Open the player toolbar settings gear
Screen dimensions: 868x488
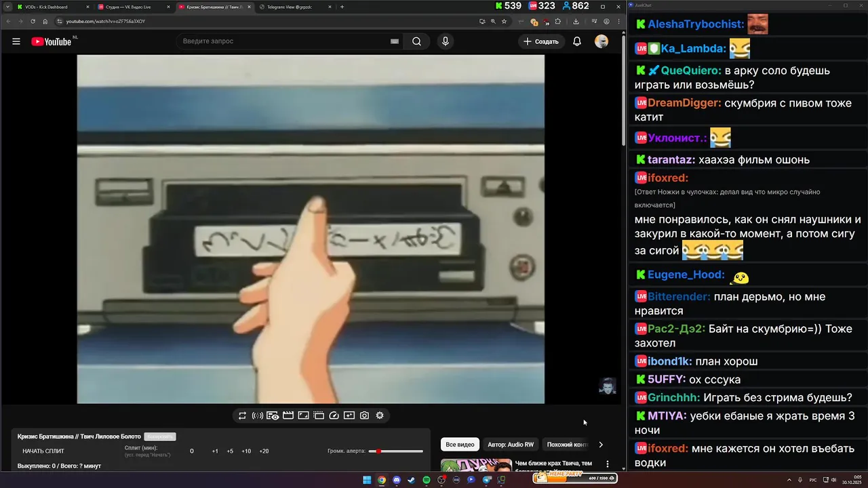pyautogui.click(x=380, y=415)
